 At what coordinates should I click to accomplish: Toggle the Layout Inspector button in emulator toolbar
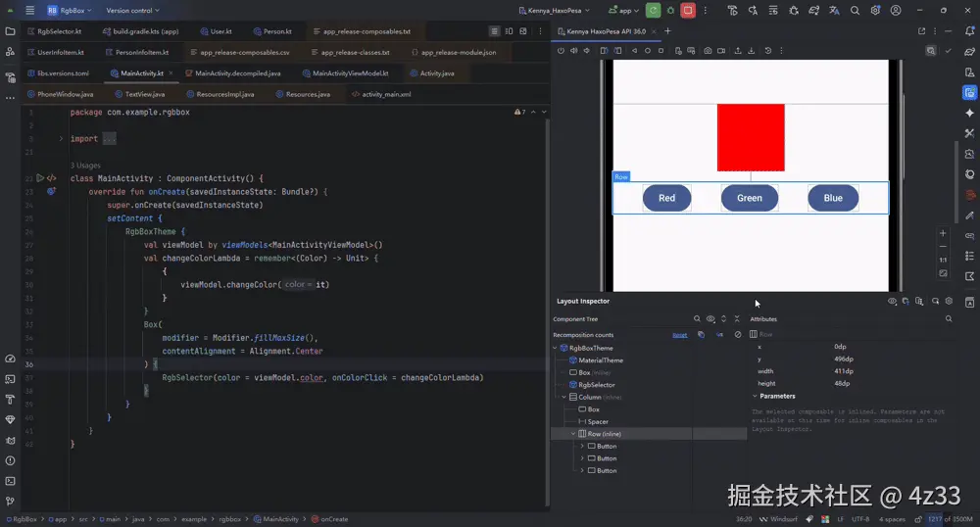click(x=931, y=51)
